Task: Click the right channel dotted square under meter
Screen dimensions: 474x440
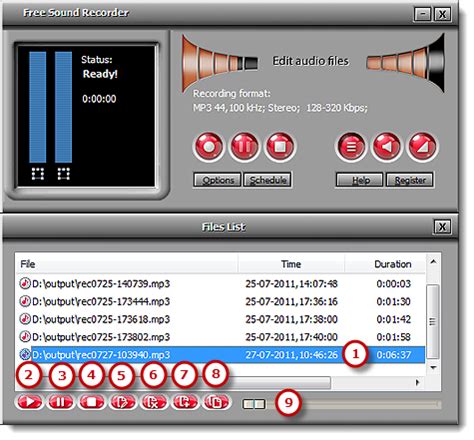Action: 63,174
